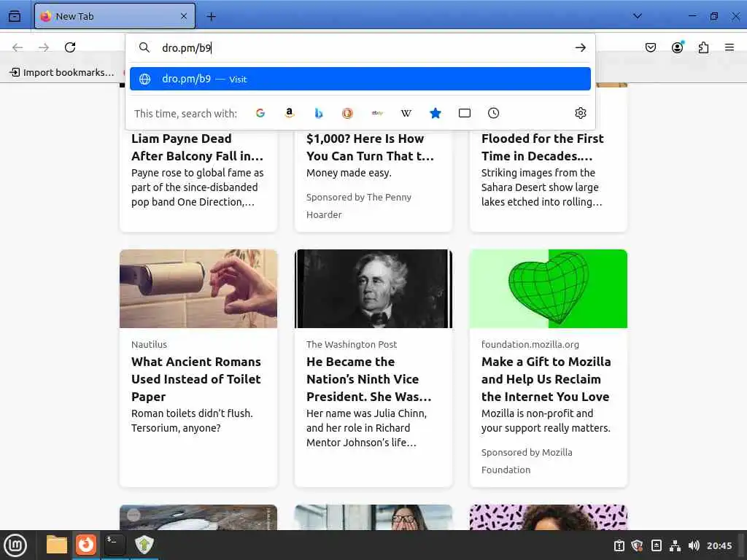Click into the address bar text field
The image size is (747, 560).
[362, 47]
